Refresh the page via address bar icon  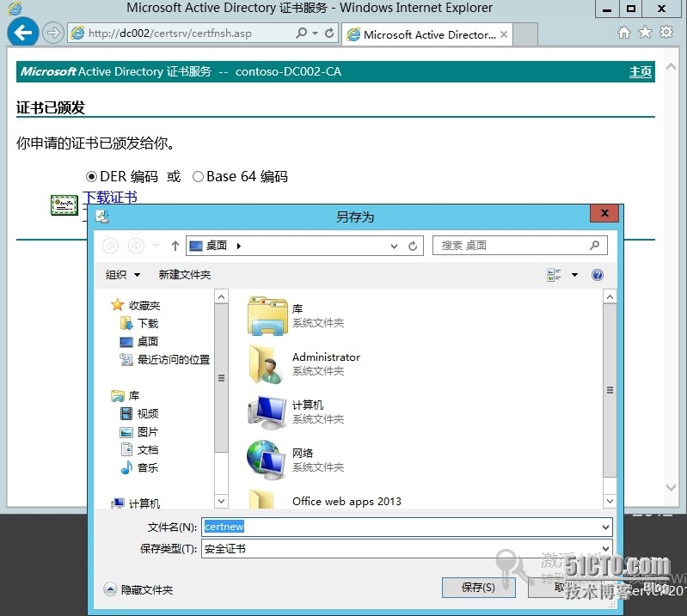click(329, 33)
